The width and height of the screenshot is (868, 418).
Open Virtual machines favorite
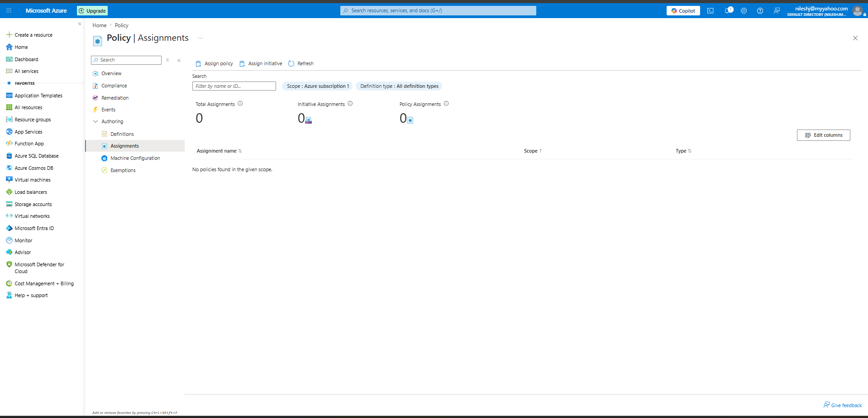coord(28,180)
